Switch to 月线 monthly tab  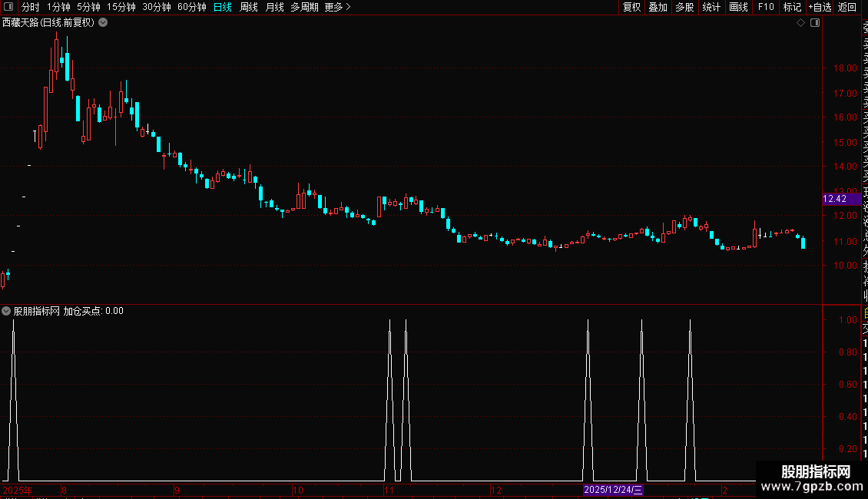coord(274,7)
